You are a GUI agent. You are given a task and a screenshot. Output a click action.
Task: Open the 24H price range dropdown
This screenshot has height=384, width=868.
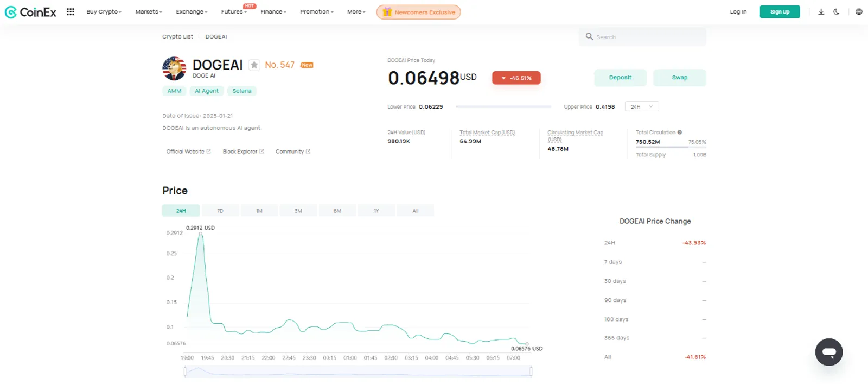tap(642, 106)
